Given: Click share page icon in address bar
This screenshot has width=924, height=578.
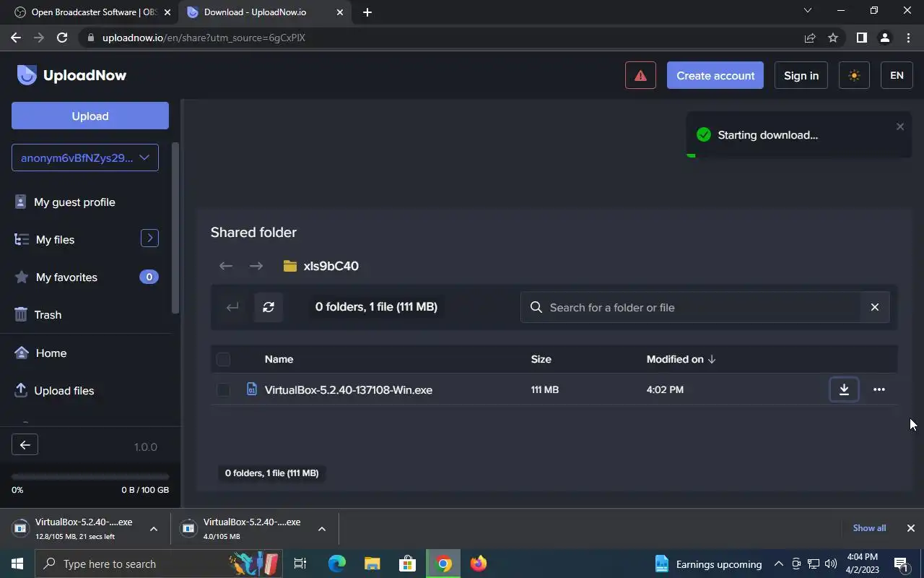Looking at the screenshot, I should (810, 38).
